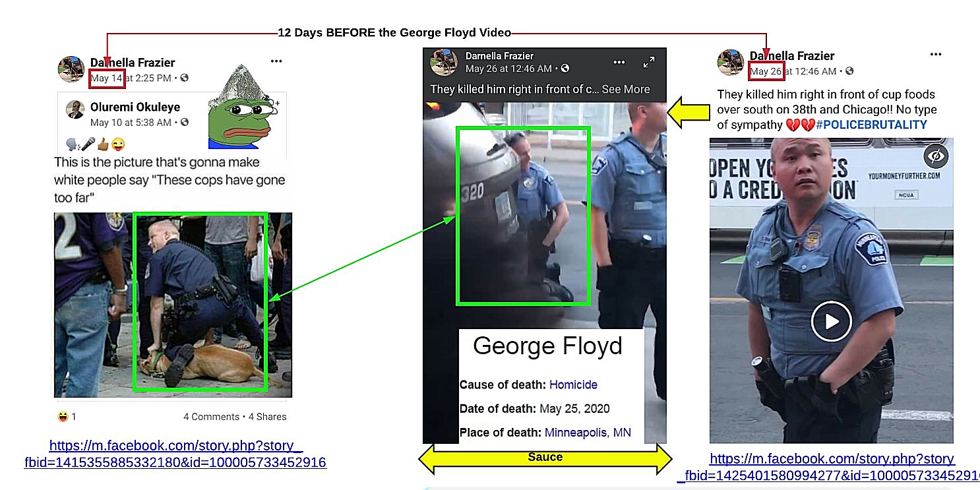Screen dimensions: 980x490
Task: Click globe icon next to May 10 timestamp
Action: pyautogui.click(x=185, y=122)
